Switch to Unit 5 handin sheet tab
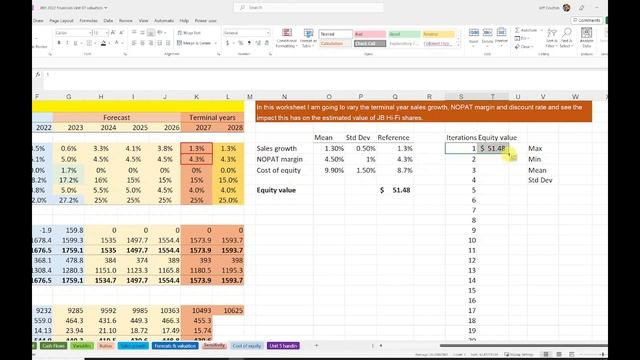Image resolution: width=640 pixels, height=360 pixels. pos(283,346)
